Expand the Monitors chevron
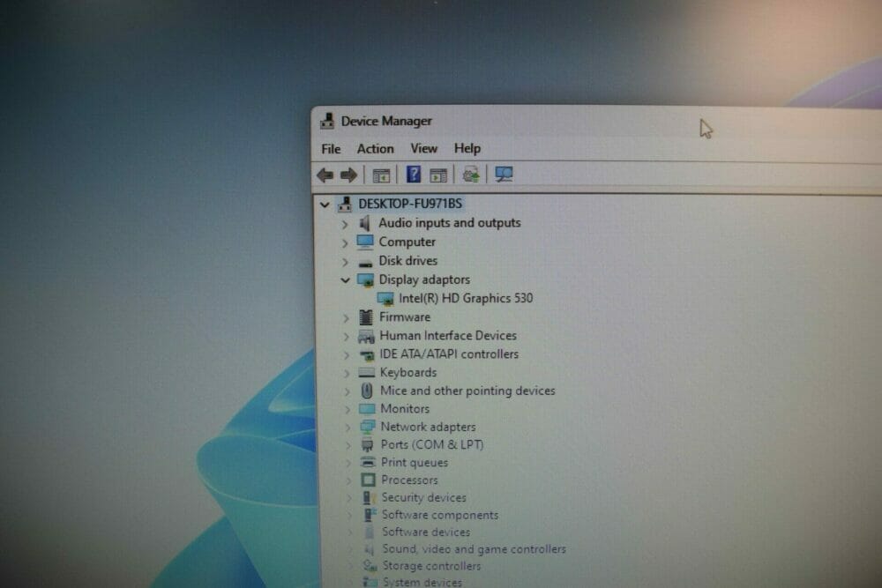This screenshot has width=882, height=588. (348, 409)
